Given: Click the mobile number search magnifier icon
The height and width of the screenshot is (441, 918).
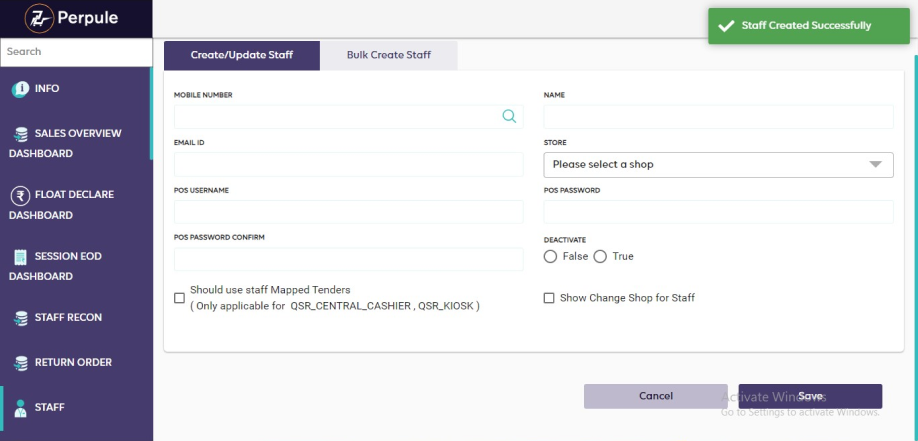Looking at the screenshot, I should (x=509, y=117).
